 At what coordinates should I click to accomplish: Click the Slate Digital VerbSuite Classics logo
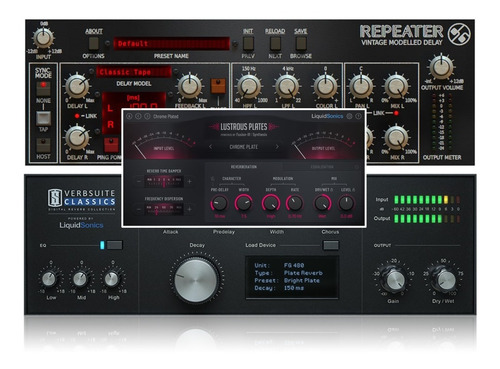82,199
